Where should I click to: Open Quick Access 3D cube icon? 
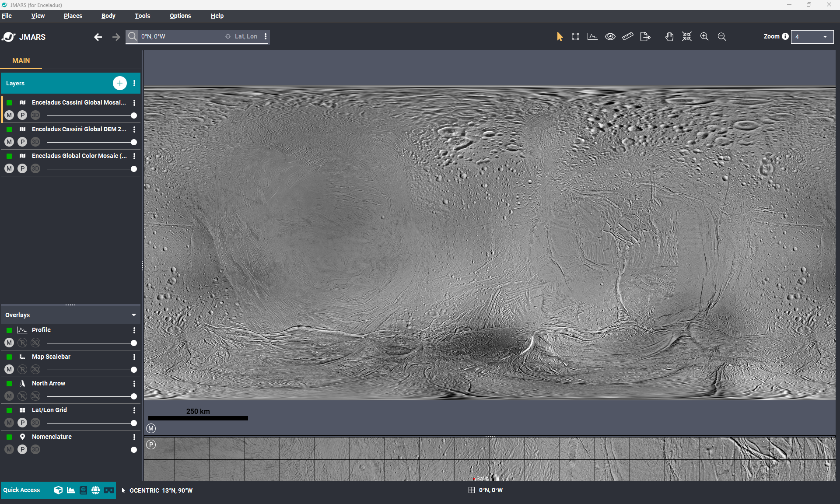click(58, 490)
